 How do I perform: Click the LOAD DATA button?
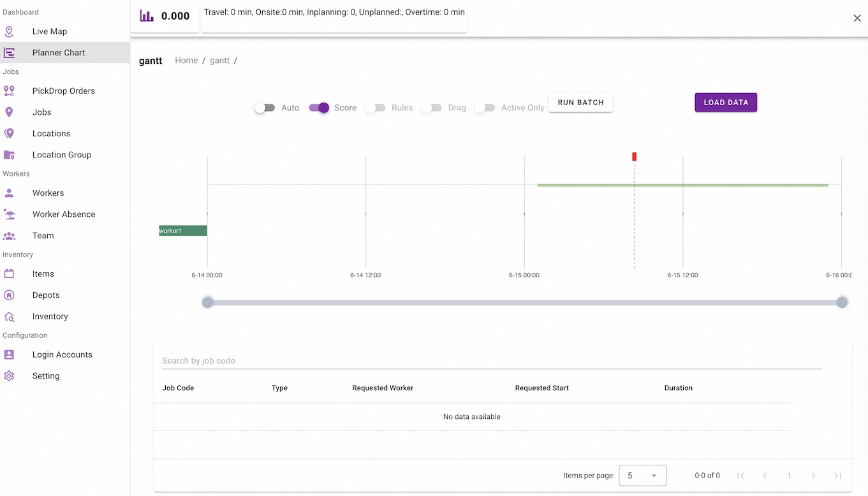click(x=726, y=103)
